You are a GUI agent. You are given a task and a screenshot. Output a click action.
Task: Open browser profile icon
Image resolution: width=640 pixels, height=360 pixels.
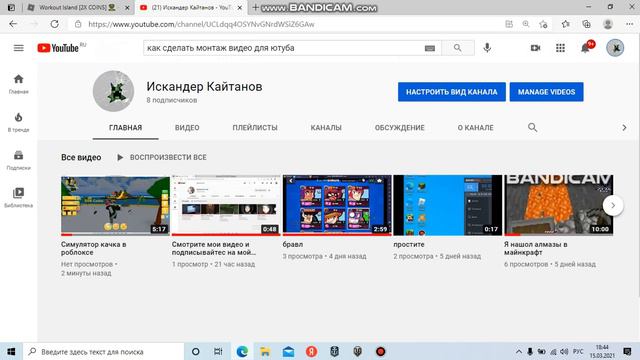click(x=608, y=24)
